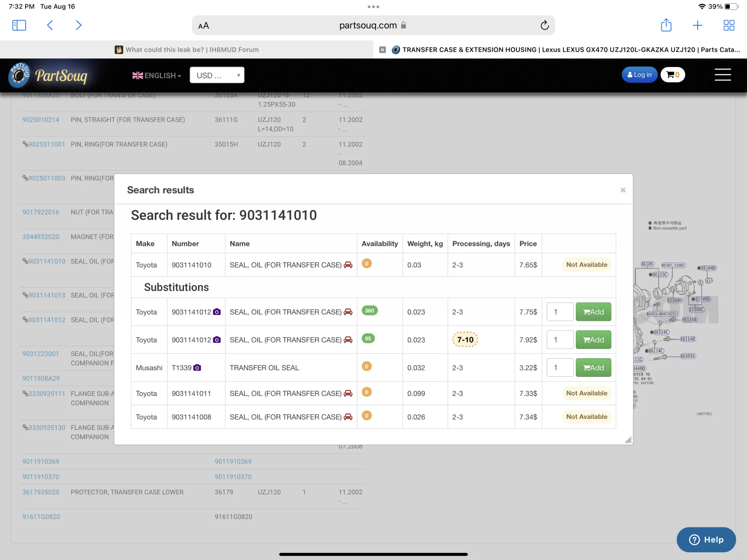Click the Availability column header

point(380,243)
